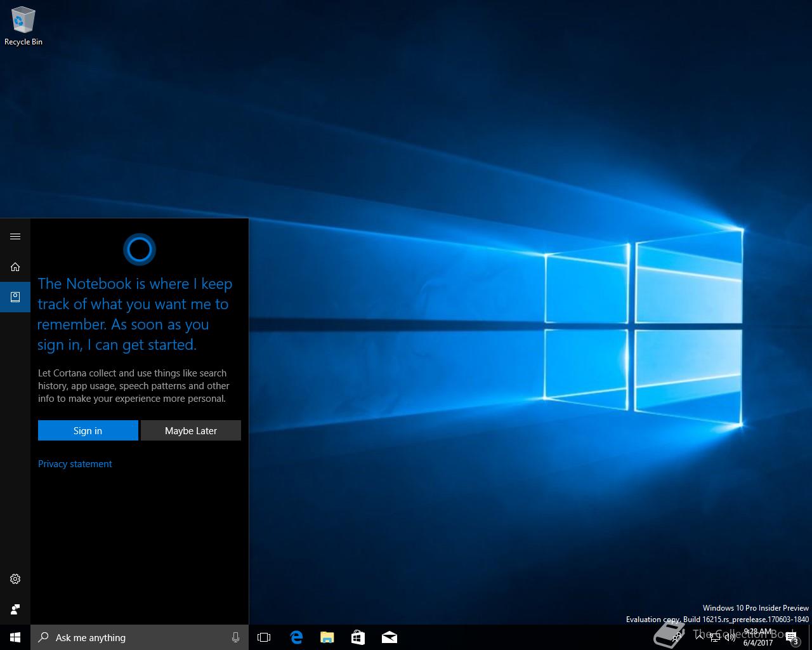Go to Cortana Home
The width and height of the screenshot is (812, 650).
(15, 267)
